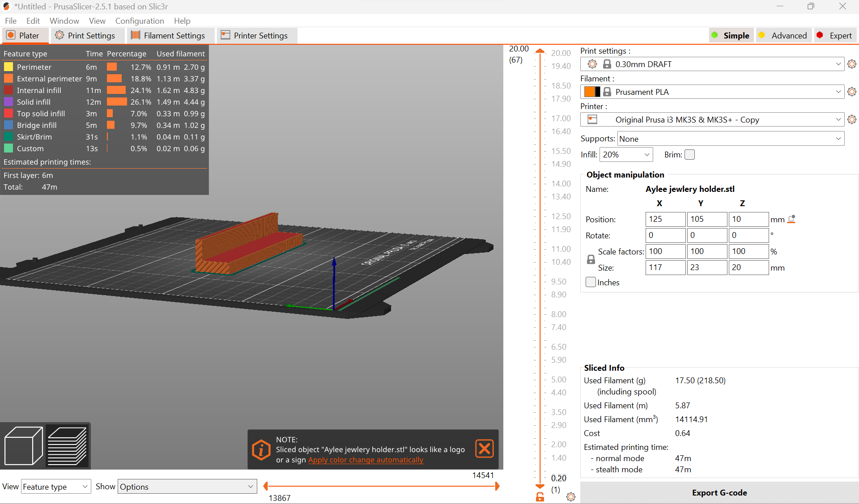Click the lock icon beside 0.30mm DRAFT
This screenshot has width=859, height=504.
click(607, 64)
